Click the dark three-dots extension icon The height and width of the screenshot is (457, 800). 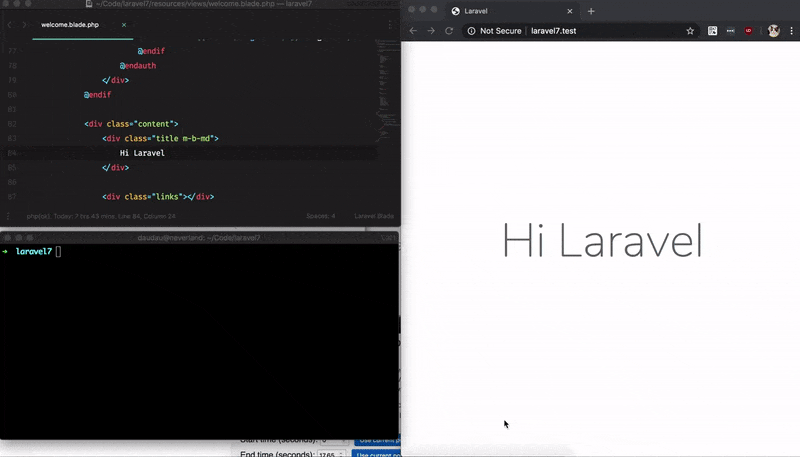point(731,31)
